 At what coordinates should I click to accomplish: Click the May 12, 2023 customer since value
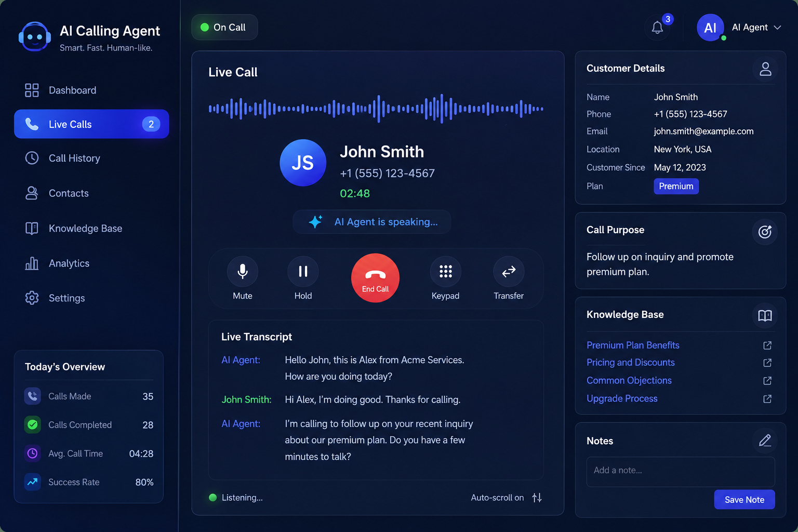click(x=680, y=168)
